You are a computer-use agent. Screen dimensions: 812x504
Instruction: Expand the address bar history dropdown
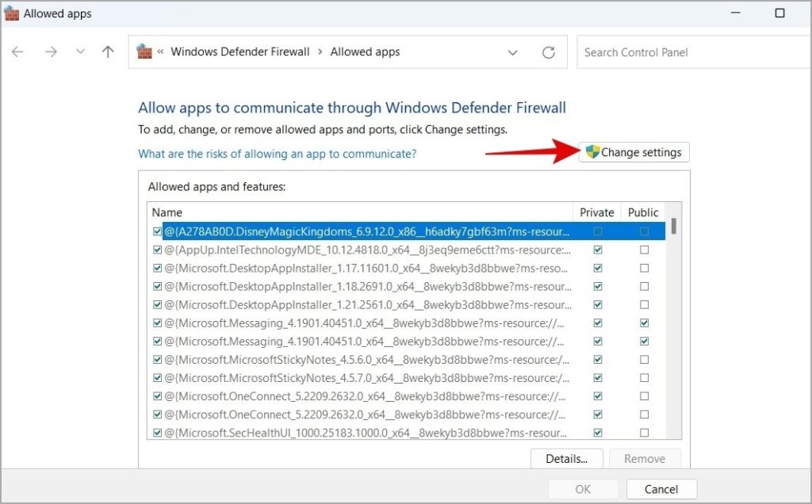(513, 52)
